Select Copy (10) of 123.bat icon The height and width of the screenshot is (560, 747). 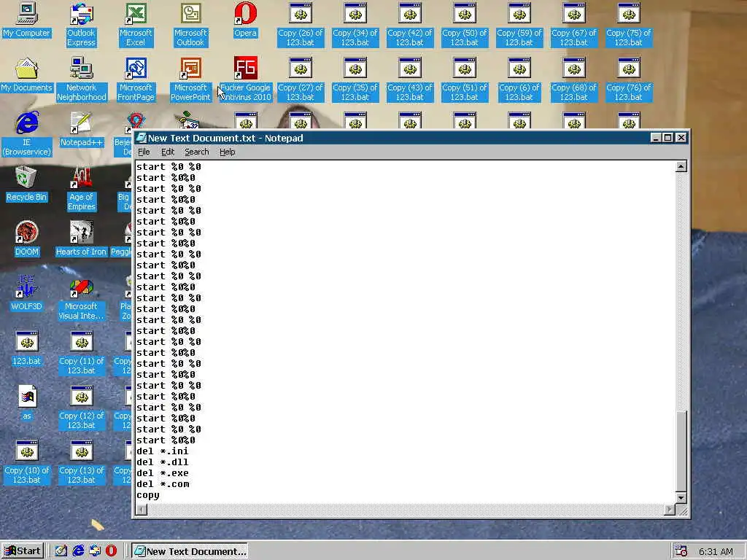click(x=27, y=462)
